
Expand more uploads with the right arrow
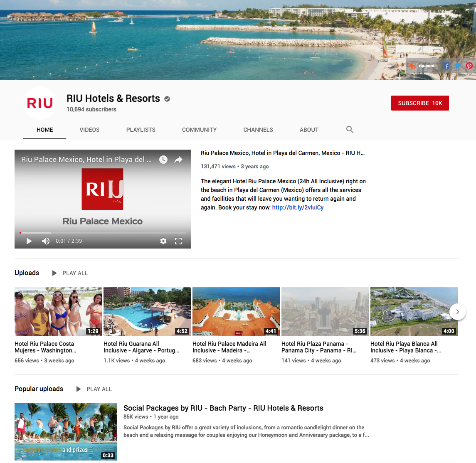pos(458,311)
